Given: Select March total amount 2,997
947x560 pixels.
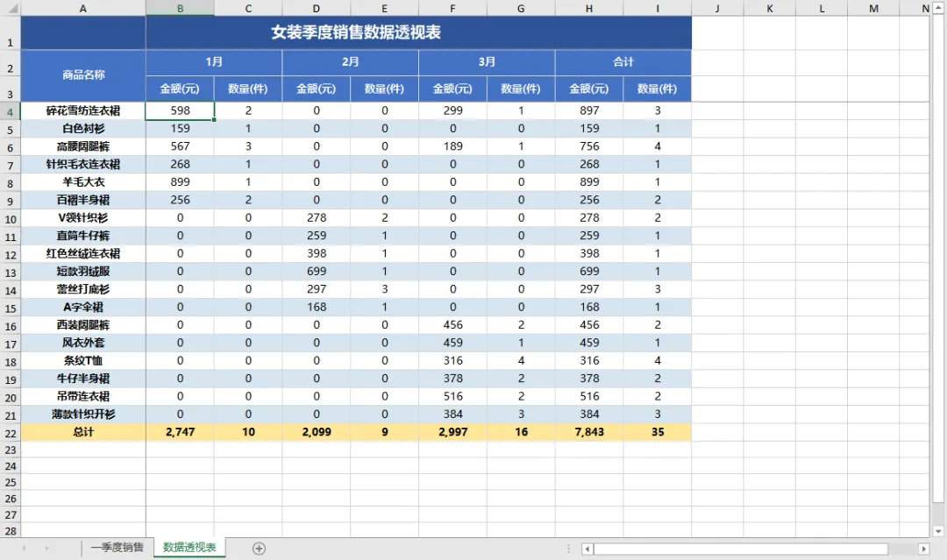Looking at the screenshot, I should (x=453, y=432).
